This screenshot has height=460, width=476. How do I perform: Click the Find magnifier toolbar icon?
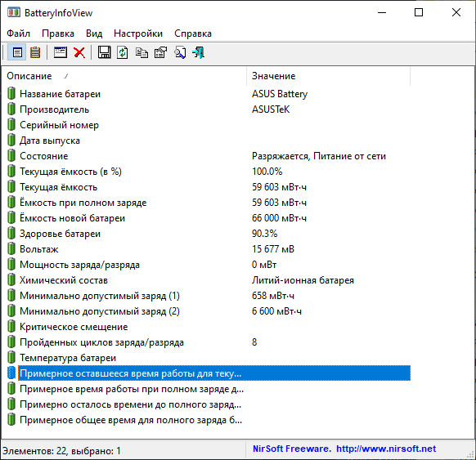tap(180, 53)
